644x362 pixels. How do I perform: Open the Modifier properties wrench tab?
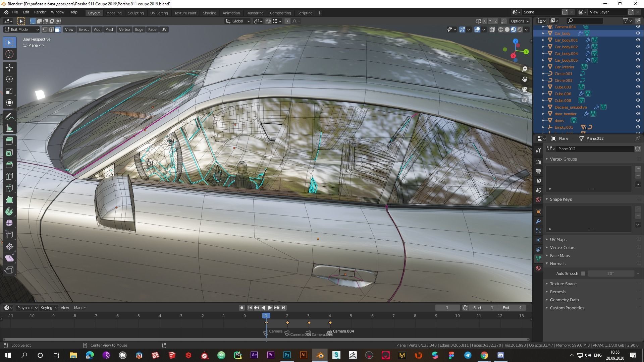click(x=538, y=221)
